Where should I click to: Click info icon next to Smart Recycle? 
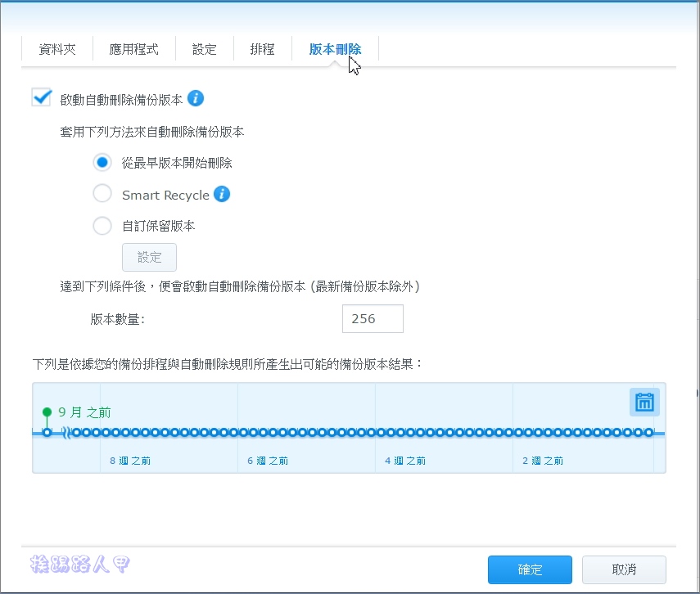[x=222, y=194]
